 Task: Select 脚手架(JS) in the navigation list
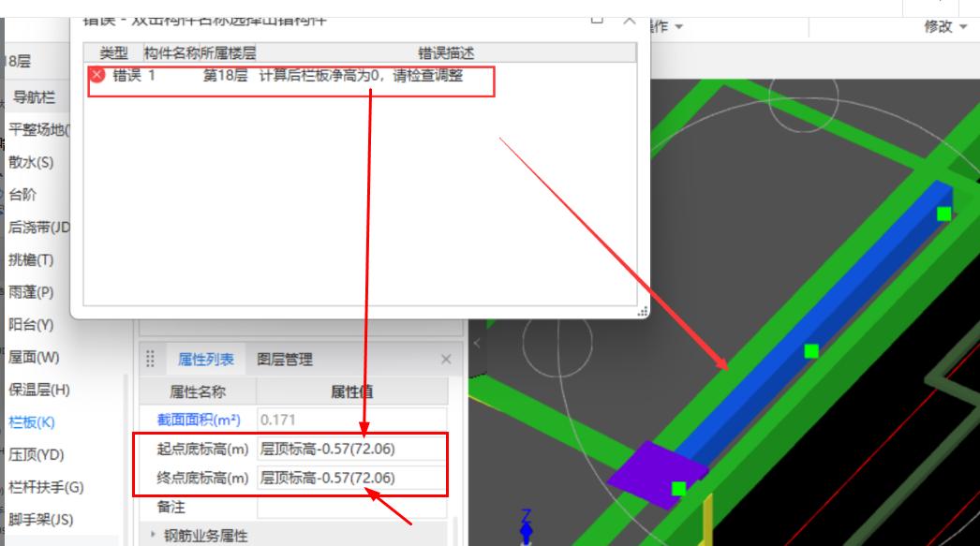(40, 519)
